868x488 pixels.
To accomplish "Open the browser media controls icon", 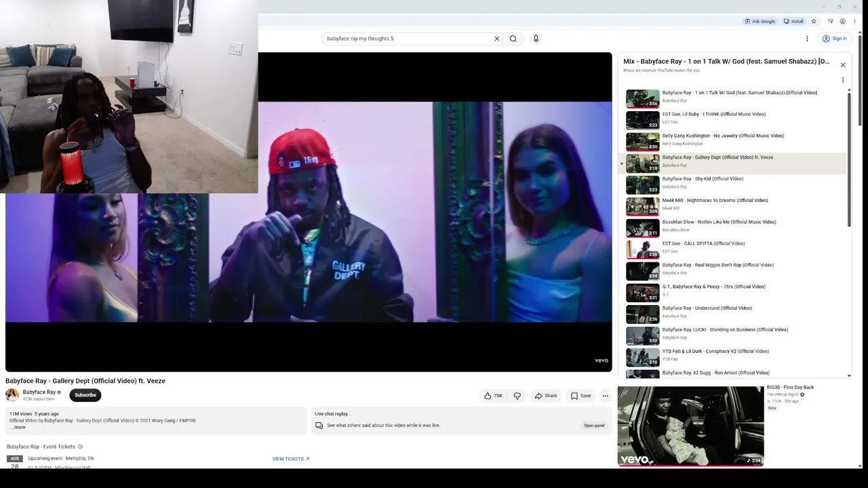I will point(830,21).
